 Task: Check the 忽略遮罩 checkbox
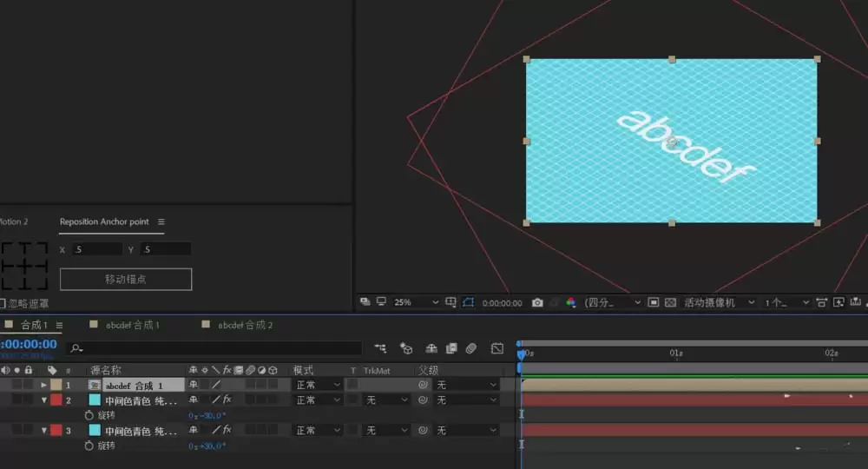(3, 303)
